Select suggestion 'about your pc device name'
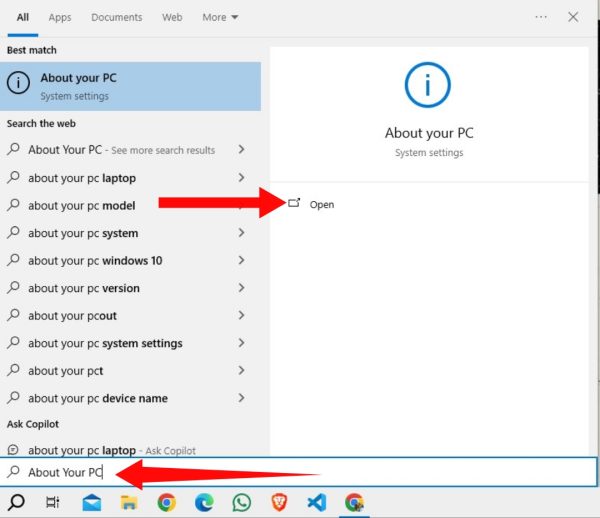 98,398
